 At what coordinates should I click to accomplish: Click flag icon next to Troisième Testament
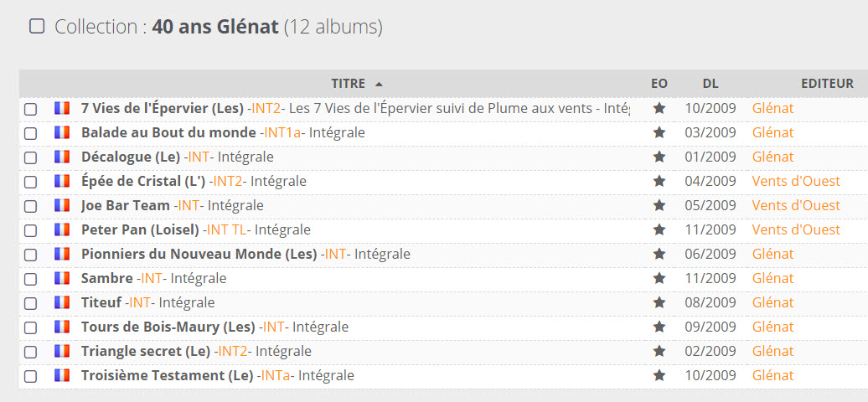[x=61, y=375]
